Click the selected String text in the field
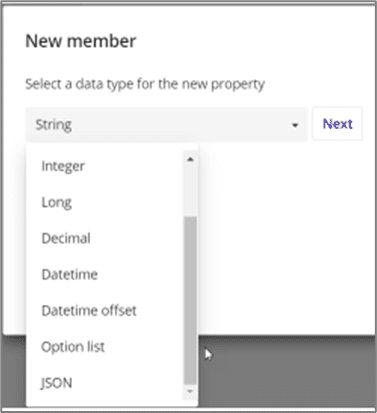This screenshot has width=377, height=413. pyautogui.click(x=54, y=125)
